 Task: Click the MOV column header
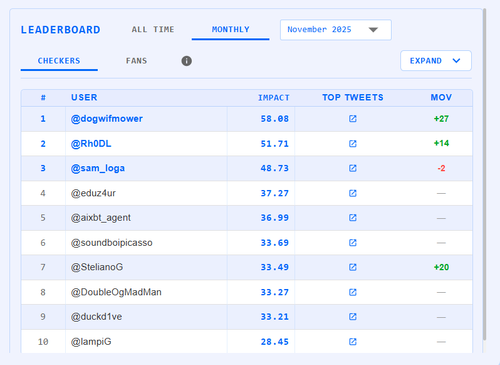[x=441, y=98]
